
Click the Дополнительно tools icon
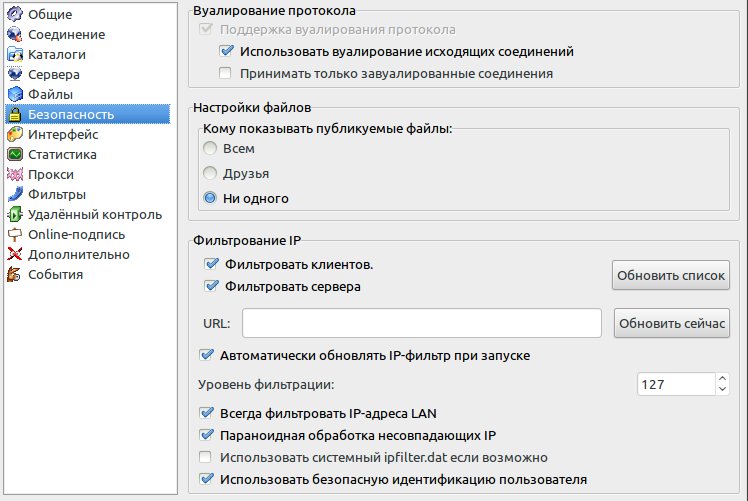(x=15, y=255)
